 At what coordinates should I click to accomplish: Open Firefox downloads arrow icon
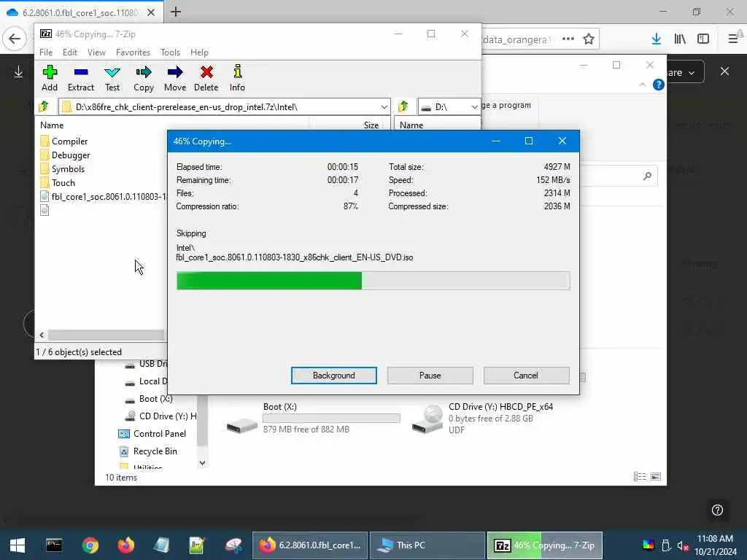(657, 39)
